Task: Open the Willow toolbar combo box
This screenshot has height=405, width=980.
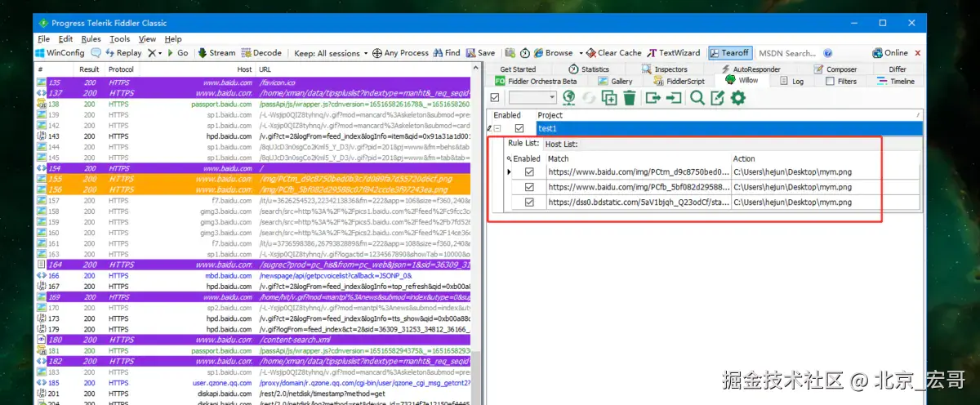Action: tap(532, 98)
